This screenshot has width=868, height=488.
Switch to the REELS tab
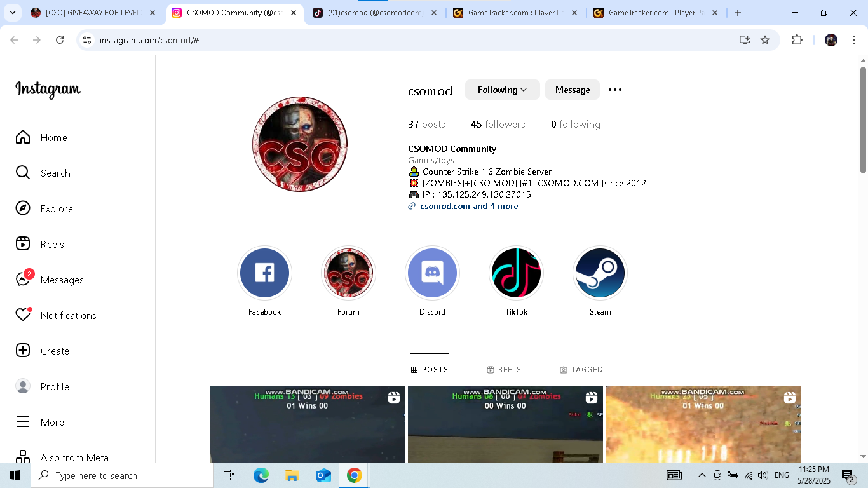504,370
